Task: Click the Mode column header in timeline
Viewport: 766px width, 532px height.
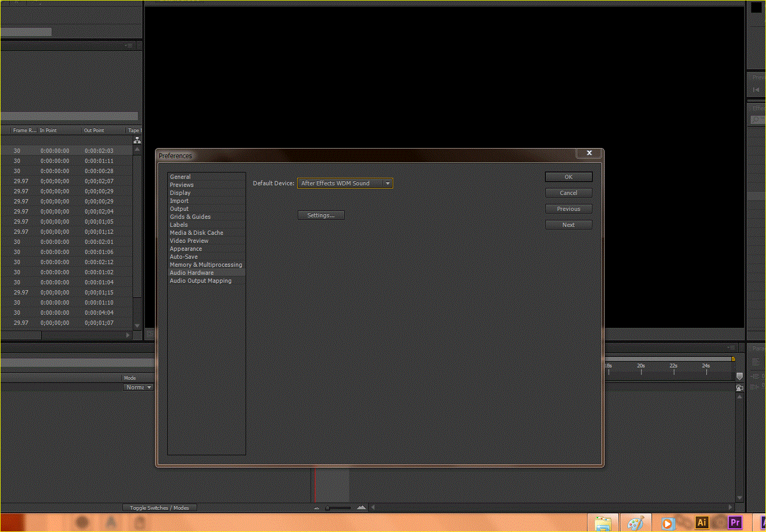Action: [130, 378]
